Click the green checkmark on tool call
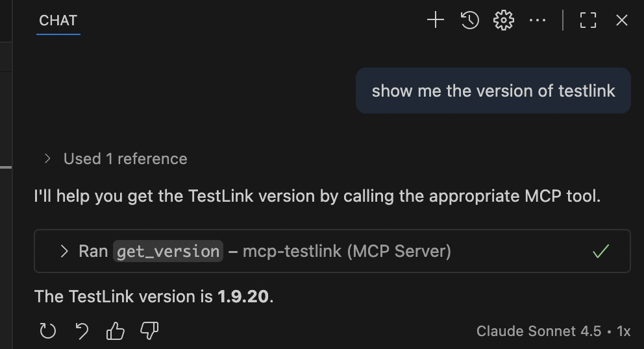The height and width of the screenshot is (349, 644). coord(601,251)
